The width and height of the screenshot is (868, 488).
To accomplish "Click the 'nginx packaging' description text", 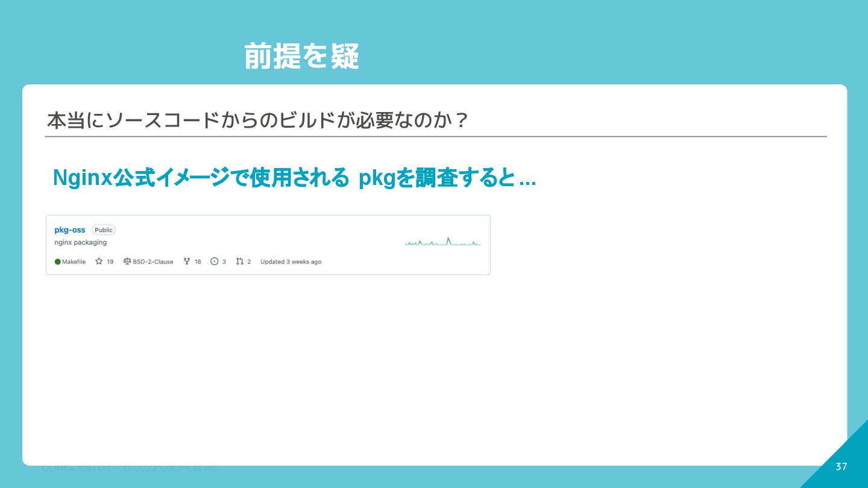I will [x=81, y=242].
